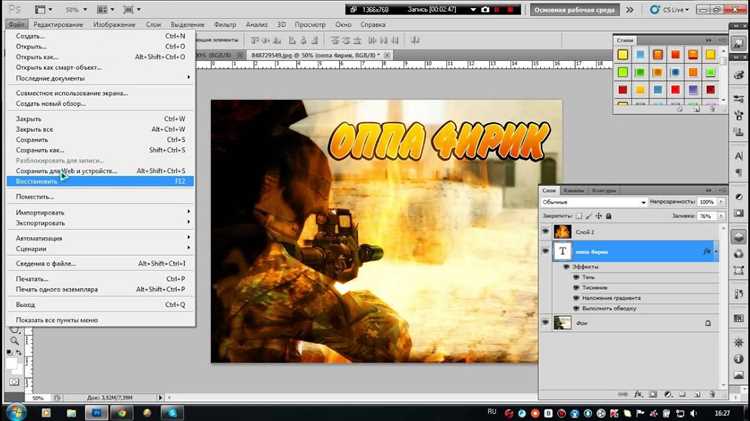Click the Ps logo in the application bar
Viewport: 750px width, 421px height.
pyautogui.click(x=14, y=10)
